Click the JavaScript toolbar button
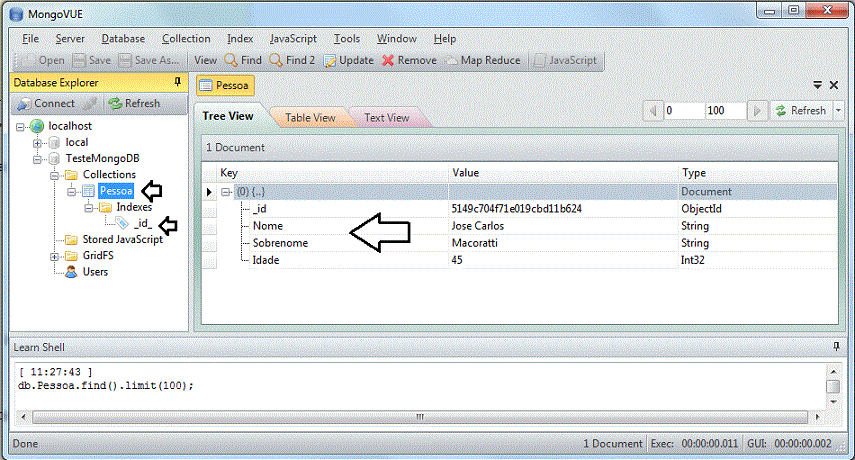Viewport: 855px width, 460px height. click(565, 60)
